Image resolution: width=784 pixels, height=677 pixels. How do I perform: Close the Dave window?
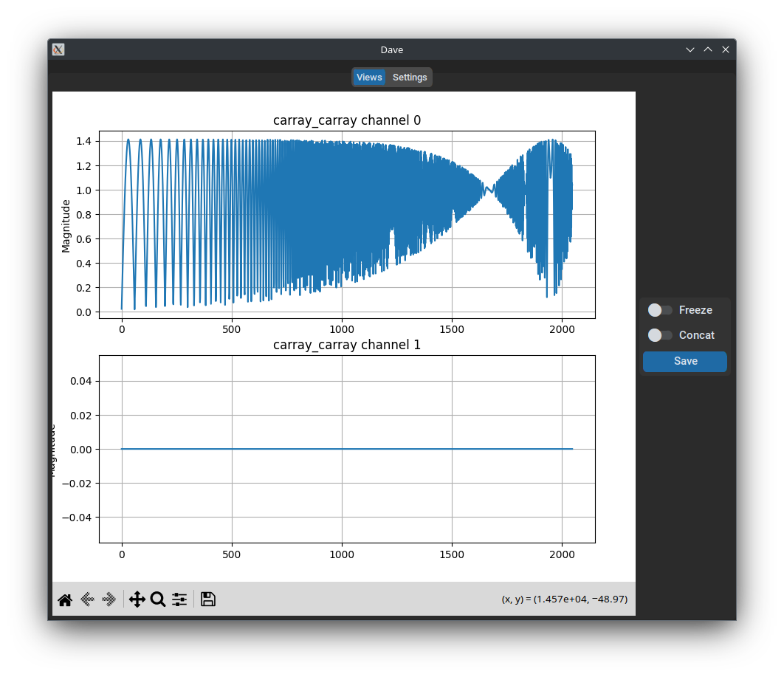(726, 49)
